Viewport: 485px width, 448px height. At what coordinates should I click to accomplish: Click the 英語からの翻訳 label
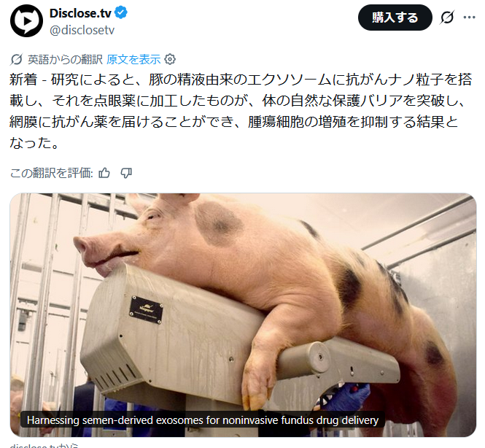[x=65, y=59]
